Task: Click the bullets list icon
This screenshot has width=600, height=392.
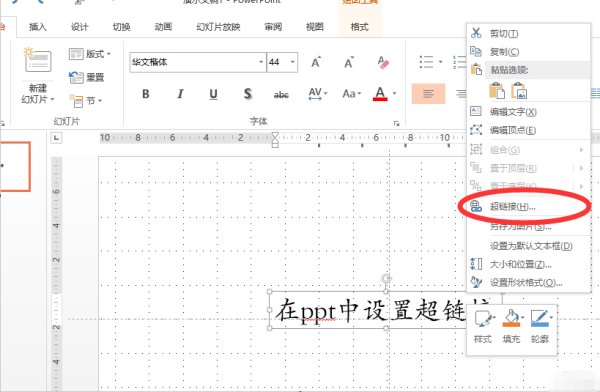Action: click(x=426, y=62)
